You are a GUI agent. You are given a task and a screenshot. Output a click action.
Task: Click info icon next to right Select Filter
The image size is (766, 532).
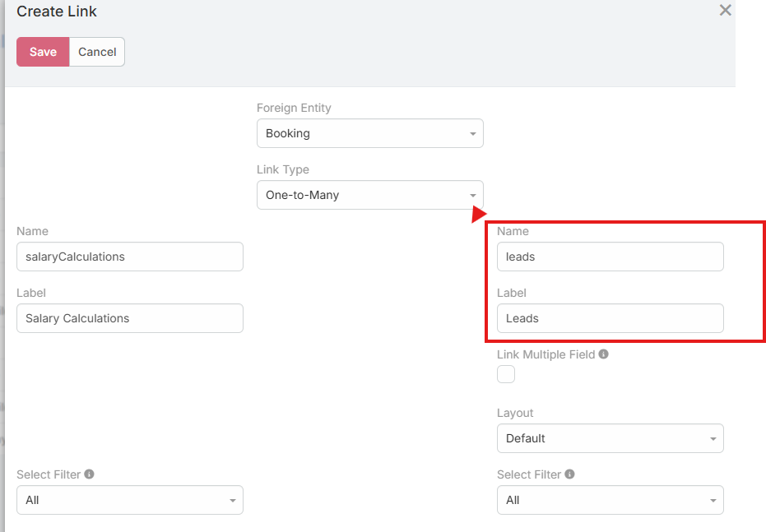point(569,474)
